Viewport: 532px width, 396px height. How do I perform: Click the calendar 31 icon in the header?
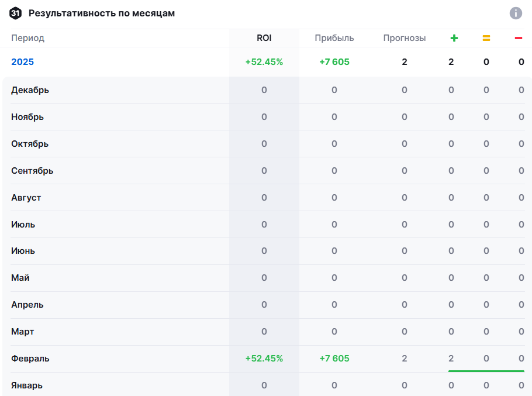[x=16, y=13]
